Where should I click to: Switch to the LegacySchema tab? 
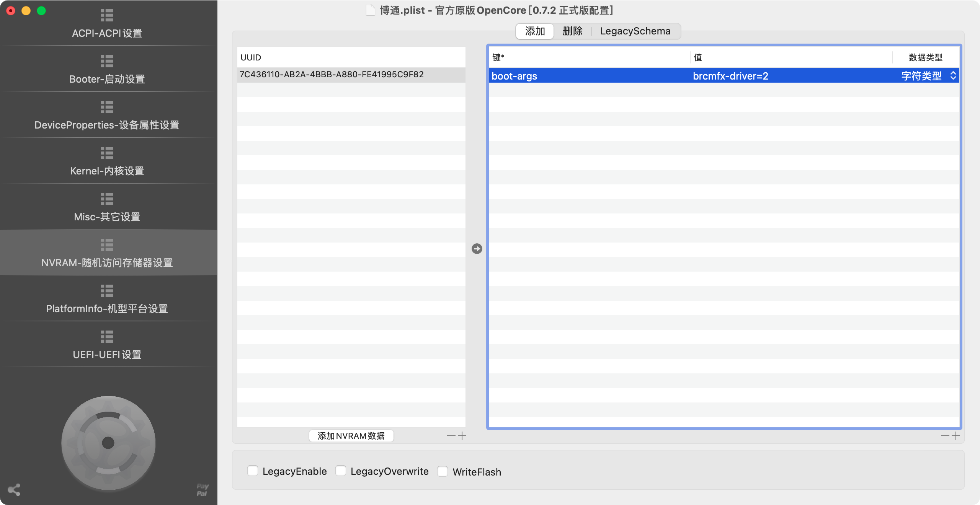pos(635,31)
